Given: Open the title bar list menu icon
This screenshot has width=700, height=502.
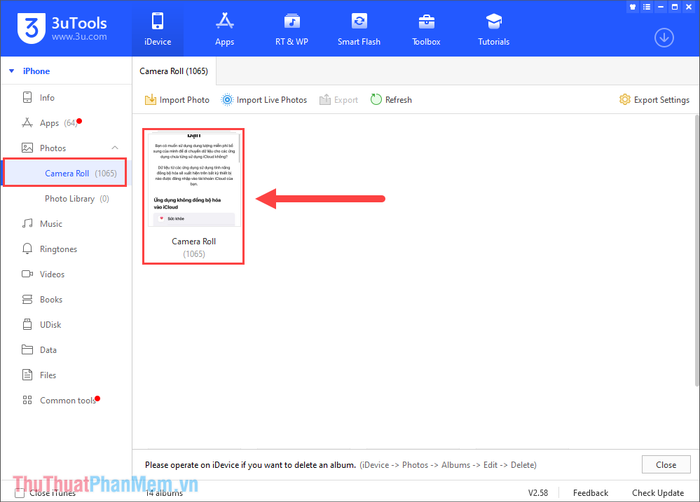Looking at the screenshot, I should (646, 7).
